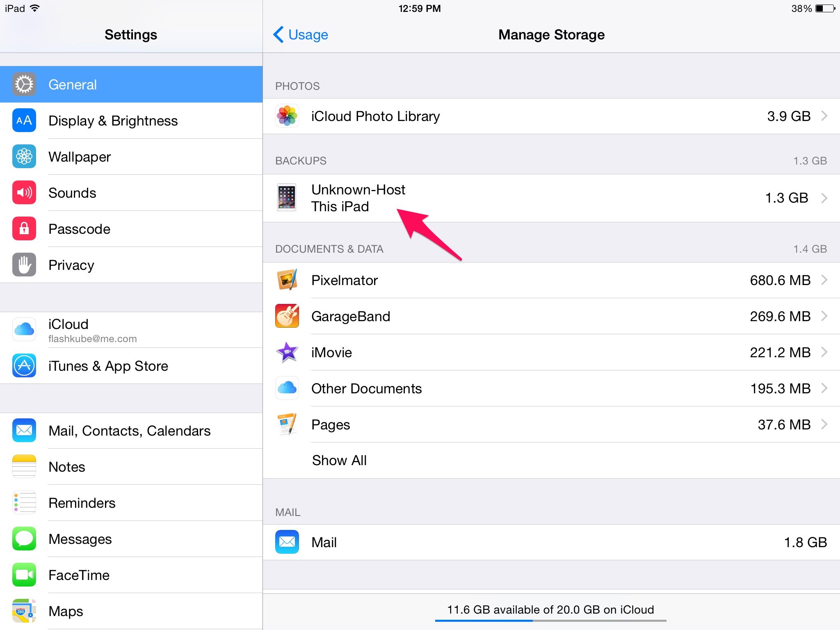Go back to Usage

[301, 35]
